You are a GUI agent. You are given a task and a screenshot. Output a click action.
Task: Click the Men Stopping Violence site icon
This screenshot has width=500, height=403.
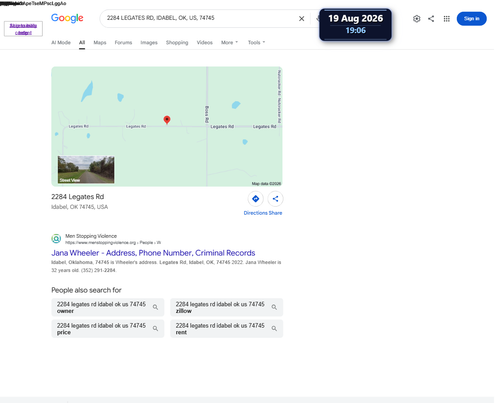(x=56, y=239)
